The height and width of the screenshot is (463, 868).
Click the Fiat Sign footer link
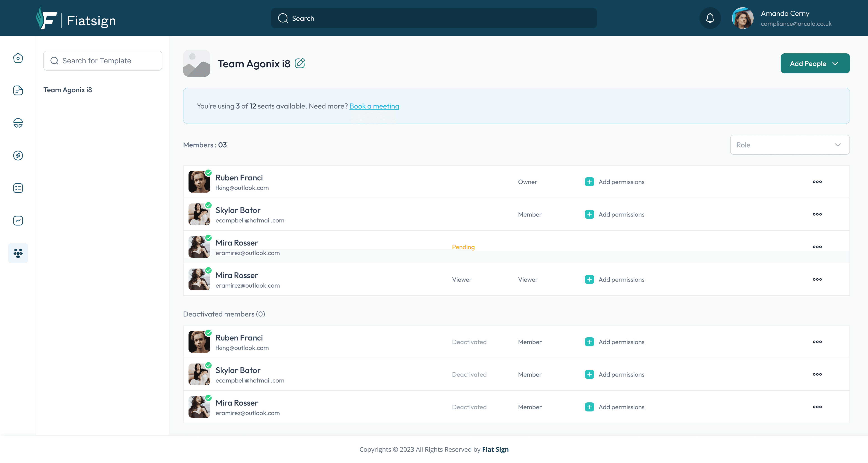point(495,449)
